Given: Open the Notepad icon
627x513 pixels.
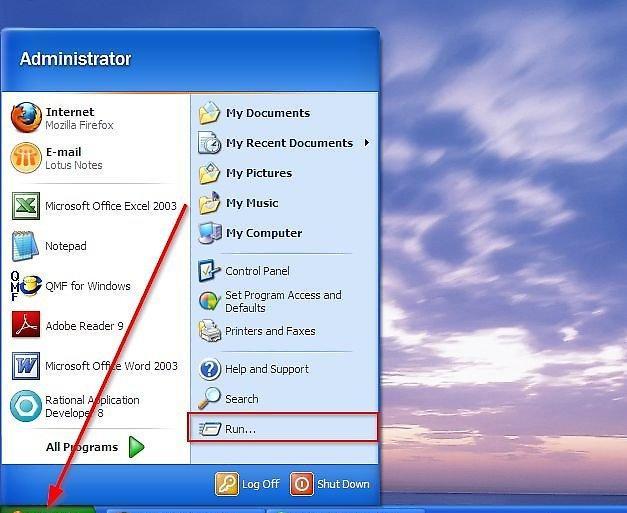Looking at the screenshot, I should [25, 246].
